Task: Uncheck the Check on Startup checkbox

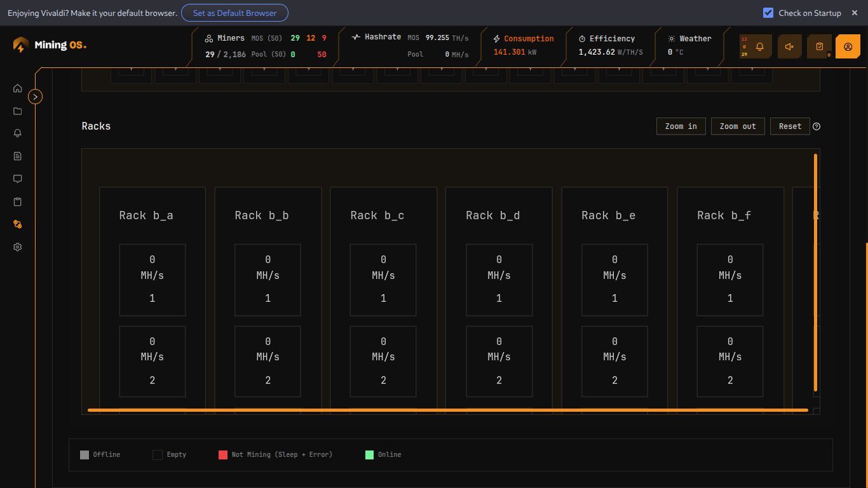Action: (x=768, y=13)
